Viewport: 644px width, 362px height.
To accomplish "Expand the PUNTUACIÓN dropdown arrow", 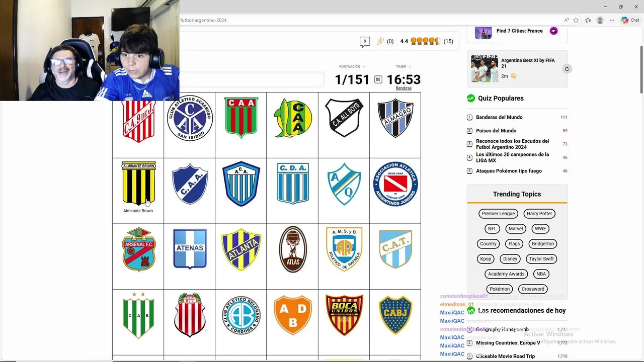I will [x=364, y=67].
